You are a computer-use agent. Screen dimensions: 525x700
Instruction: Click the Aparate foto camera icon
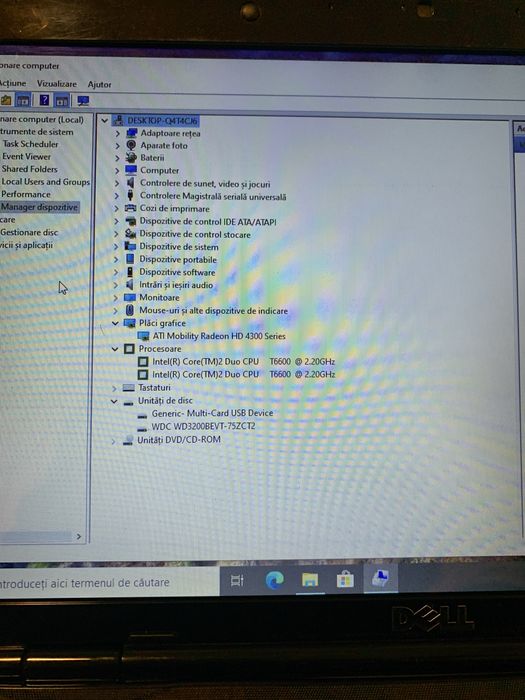[131, 145]
